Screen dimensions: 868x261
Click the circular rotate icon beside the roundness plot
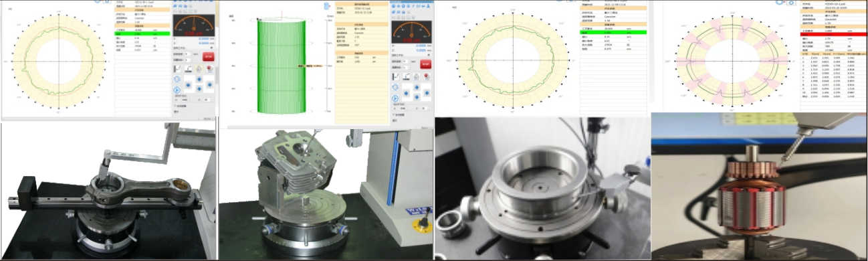[177, 79]
